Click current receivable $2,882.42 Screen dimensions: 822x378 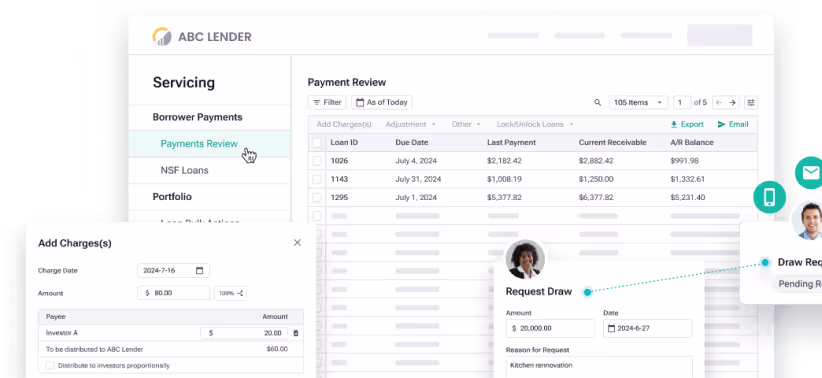point(596,161)
